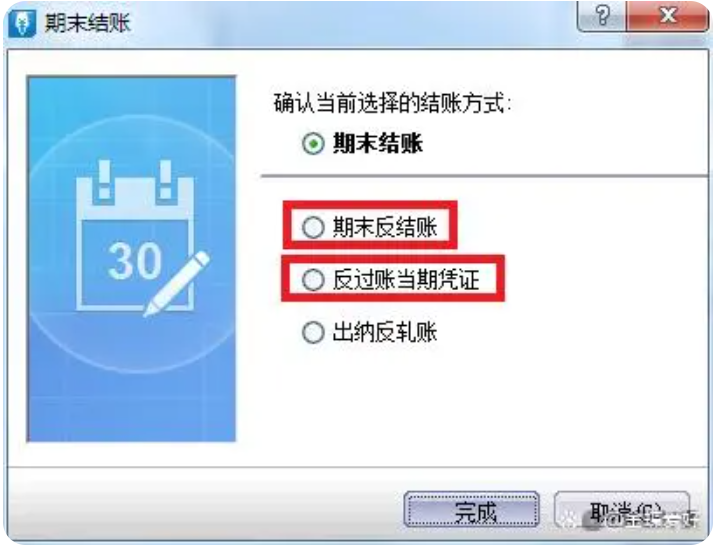Cancel using the 取消 button
Screen dimensions: 716x548
[x=622, y=510]
